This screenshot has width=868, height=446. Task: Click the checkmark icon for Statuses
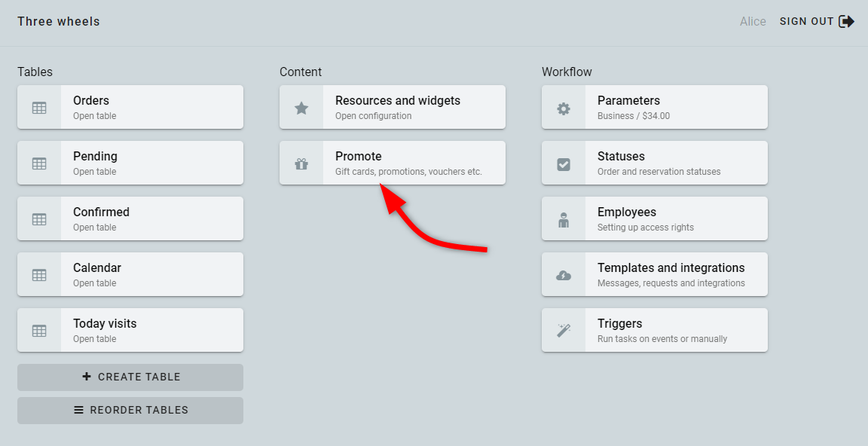pos(564,164)
